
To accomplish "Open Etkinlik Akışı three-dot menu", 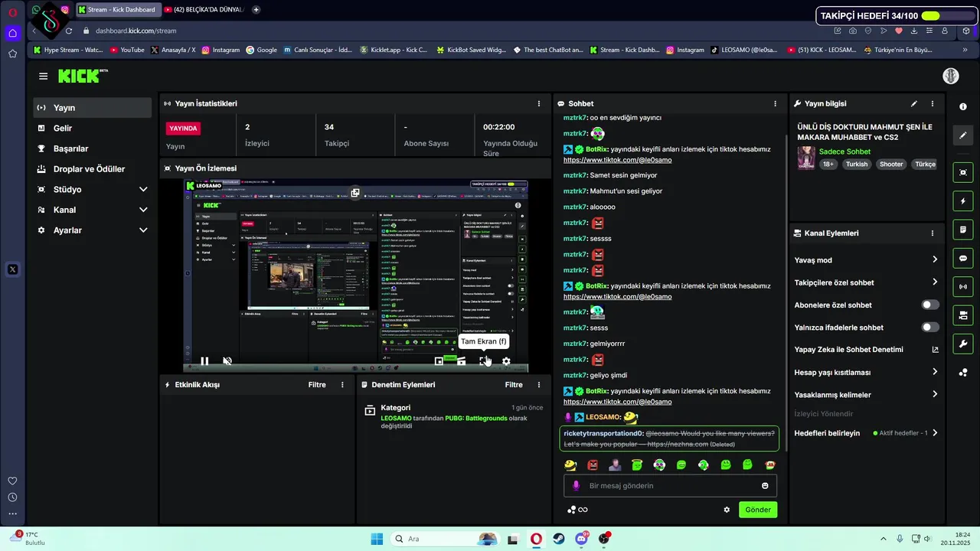I will point(342,385).
